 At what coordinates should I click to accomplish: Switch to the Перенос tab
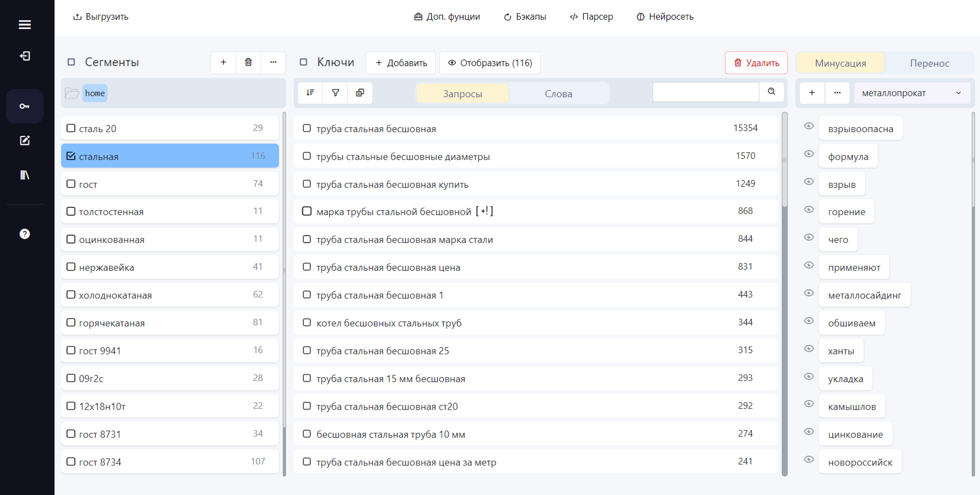[x=929, y=63]
